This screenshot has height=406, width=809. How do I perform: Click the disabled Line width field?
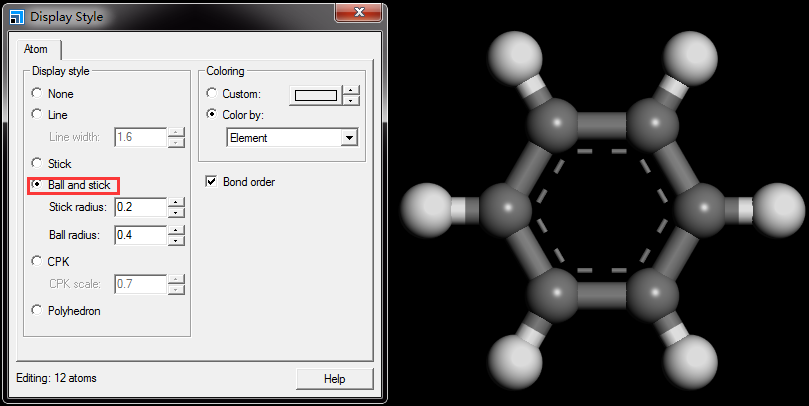click(141, 137)
